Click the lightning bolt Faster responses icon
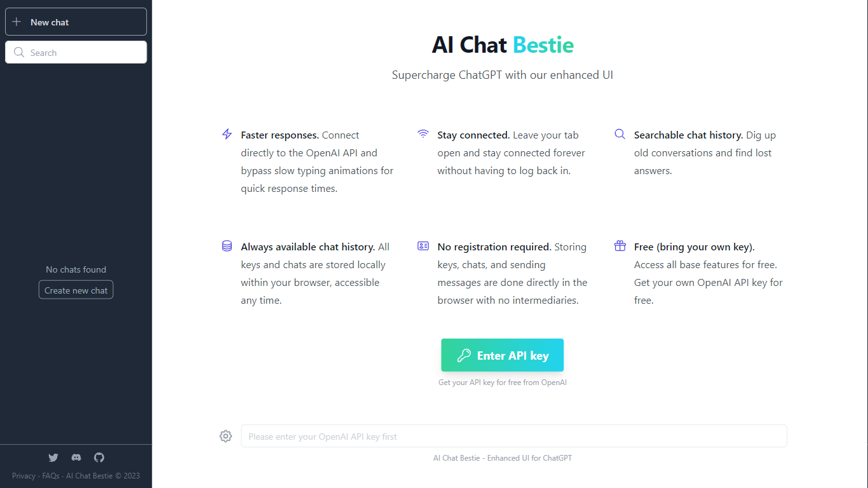This screenshot has height=488, width=868. click(x=227, y=134)
